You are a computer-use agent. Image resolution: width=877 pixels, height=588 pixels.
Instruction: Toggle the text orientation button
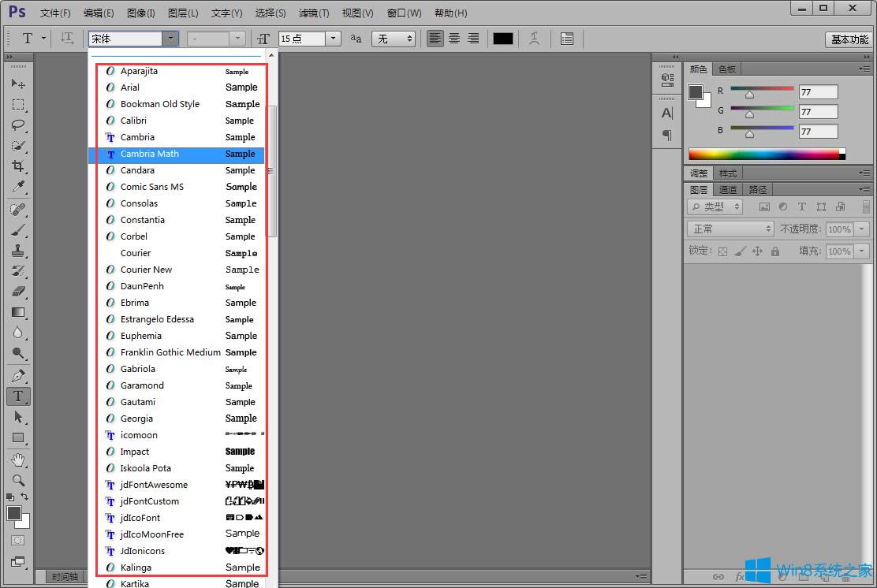67,39
